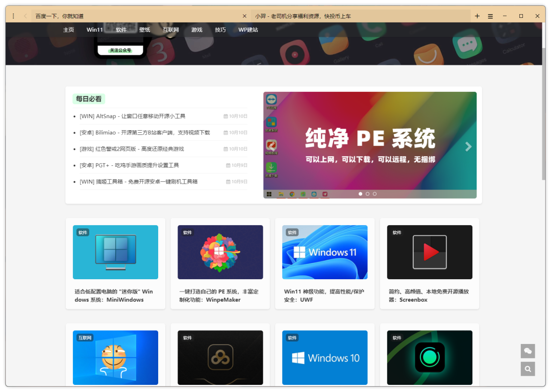This screenshot has height=392, width=551.
Task: Open the WinpeMaker article title
Action: [x=219, y=296]
